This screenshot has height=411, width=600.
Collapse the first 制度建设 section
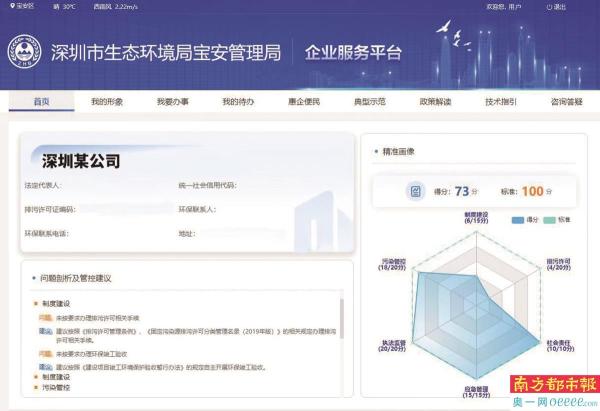[x=55, y=302]
